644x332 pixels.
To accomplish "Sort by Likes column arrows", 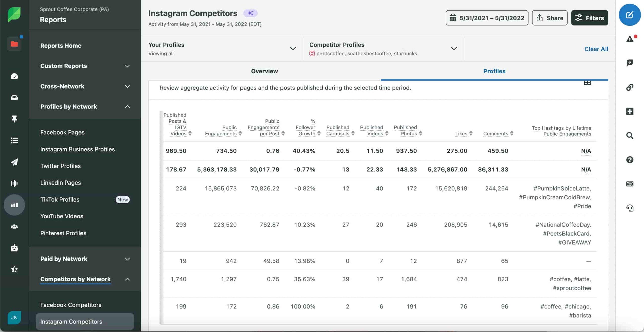I will point(471,133).
